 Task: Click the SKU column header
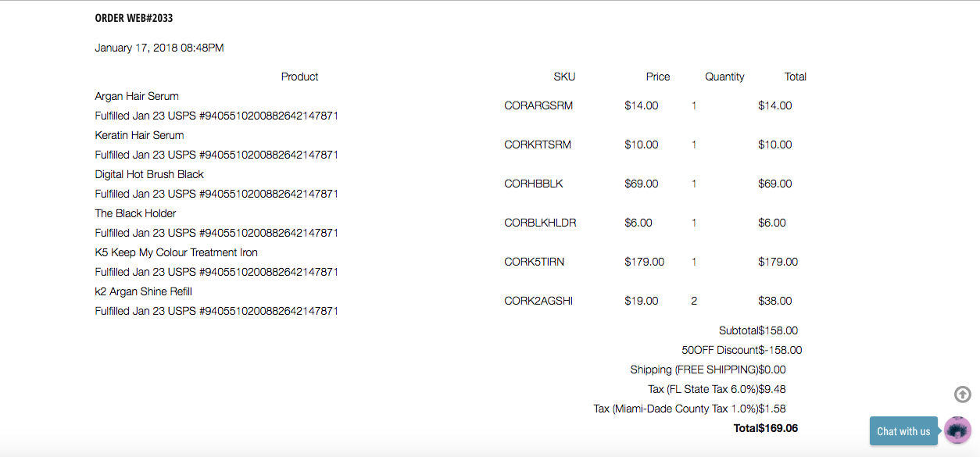[564, 77]
